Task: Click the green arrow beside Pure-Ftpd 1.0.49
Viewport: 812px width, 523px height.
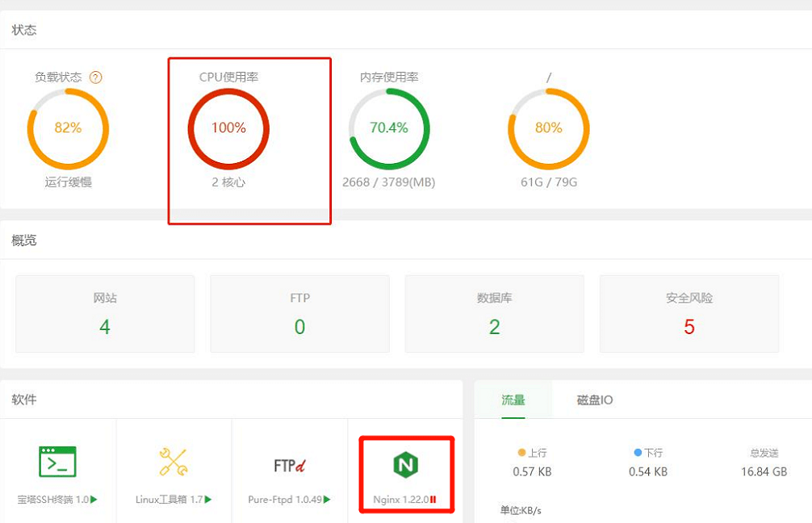Action: point(326,500)
